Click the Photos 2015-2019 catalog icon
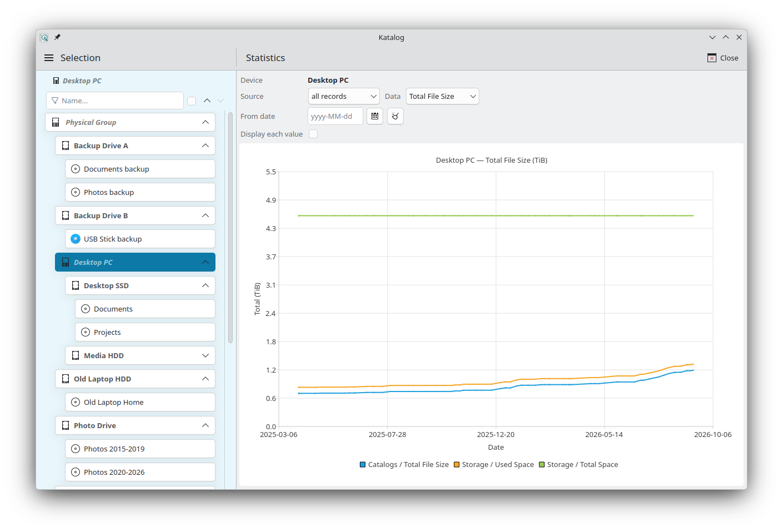Screen dimensions: 783x532 point(76,449)
